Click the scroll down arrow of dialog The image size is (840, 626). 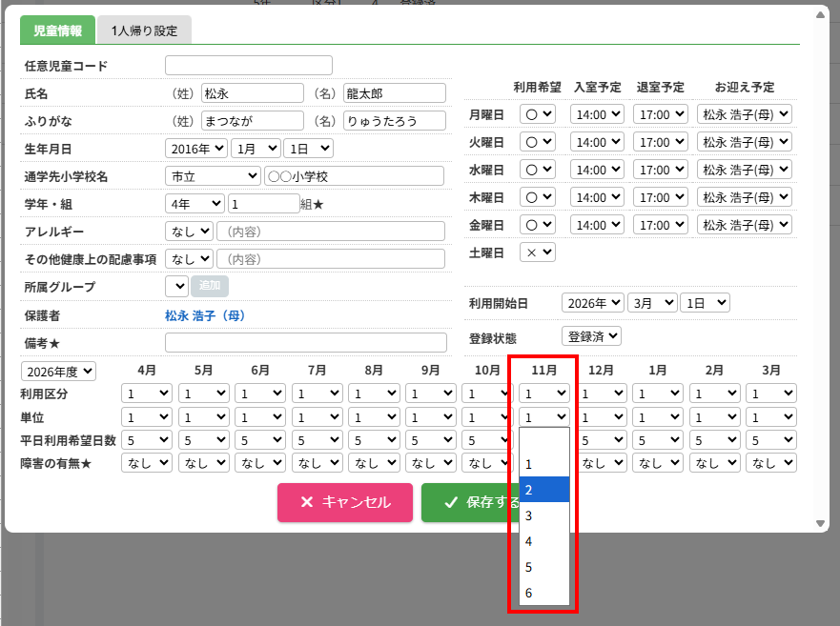click(820, 523)
